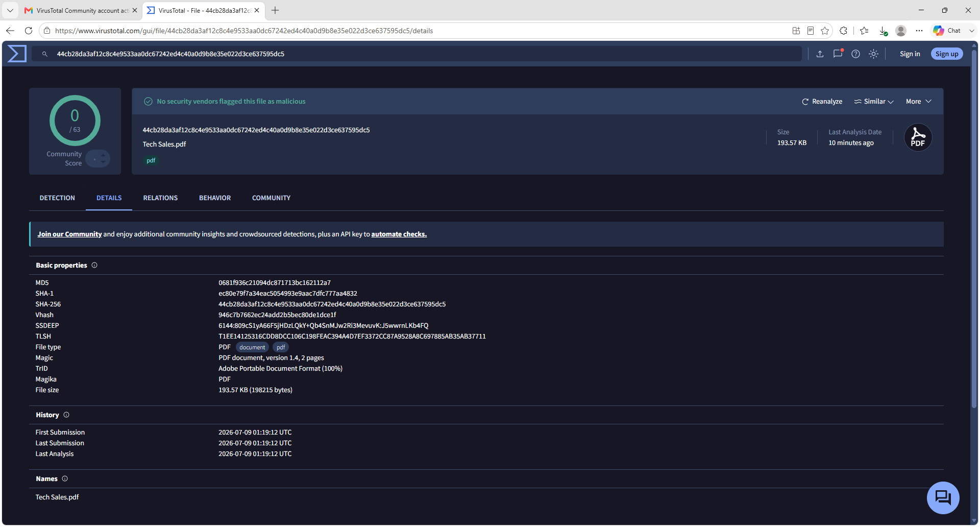
Task: Expand the Similar dropdown
Action: [874, 102]
